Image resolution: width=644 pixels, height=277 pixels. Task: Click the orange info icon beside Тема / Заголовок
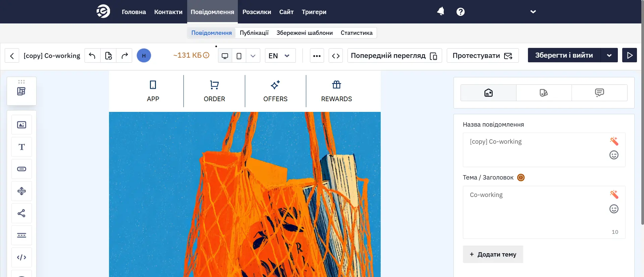click(x=521, y=178)
